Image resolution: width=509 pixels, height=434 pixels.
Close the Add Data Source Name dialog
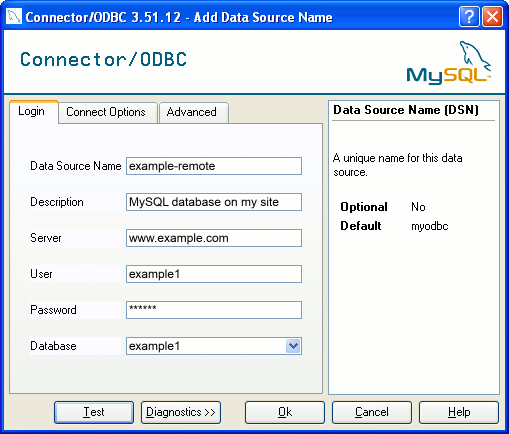pos(493,16)
